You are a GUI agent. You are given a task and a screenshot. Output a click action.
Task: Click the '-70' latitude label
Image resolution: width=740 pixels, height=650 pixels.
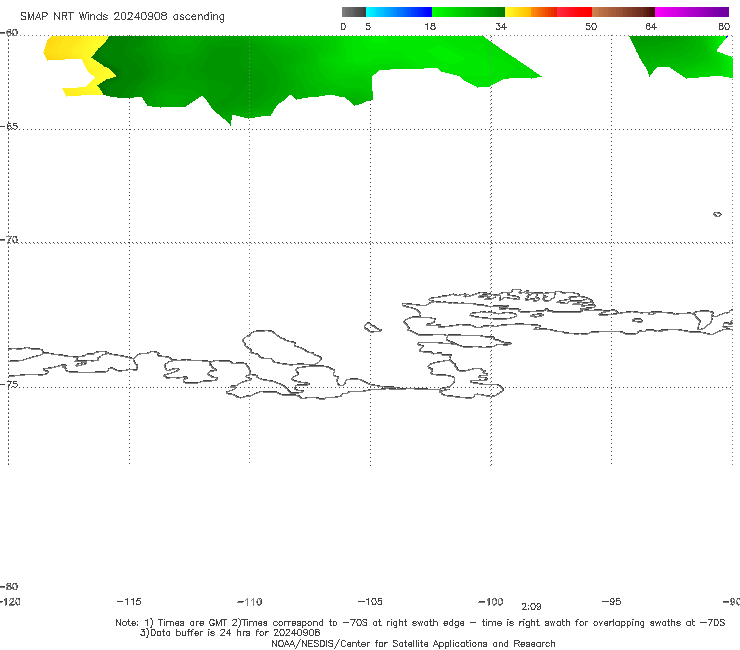coord(9,240)
